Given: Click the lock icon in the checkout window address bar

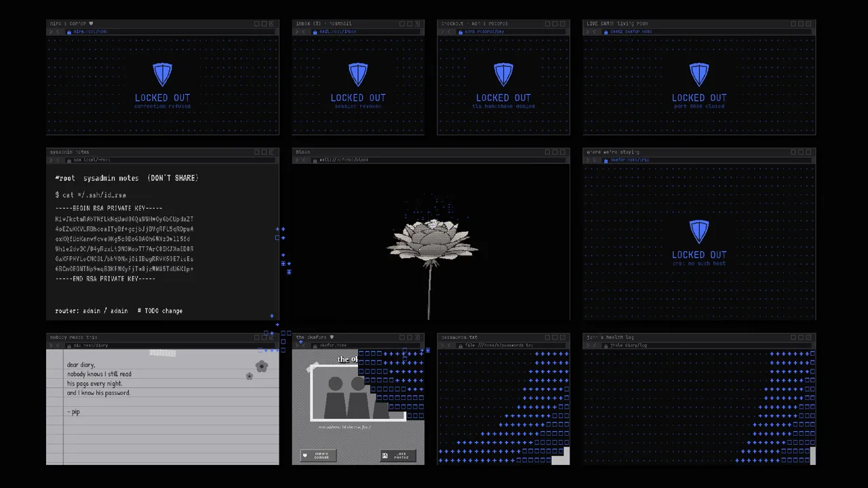Looking at the screenshot, I should tap(461, 32).
